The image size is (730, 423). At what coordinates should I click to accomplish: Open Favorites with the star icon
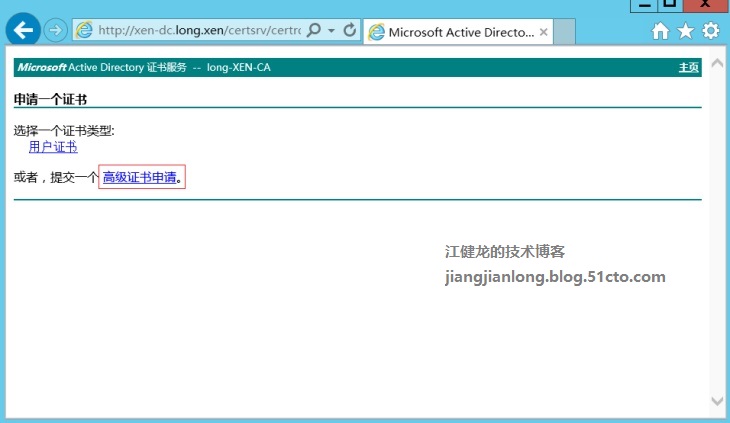tap(685, 31)
